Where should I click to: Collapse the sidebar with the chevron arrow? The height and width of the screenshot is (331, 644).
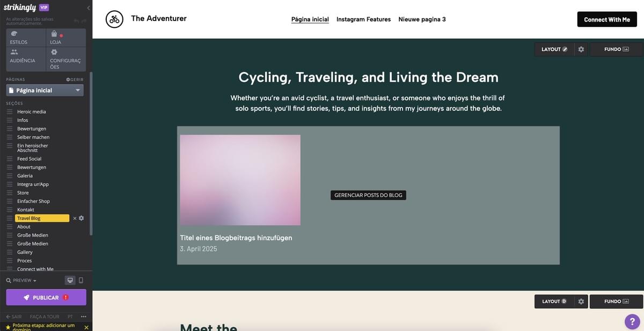[x=88, y=8]
